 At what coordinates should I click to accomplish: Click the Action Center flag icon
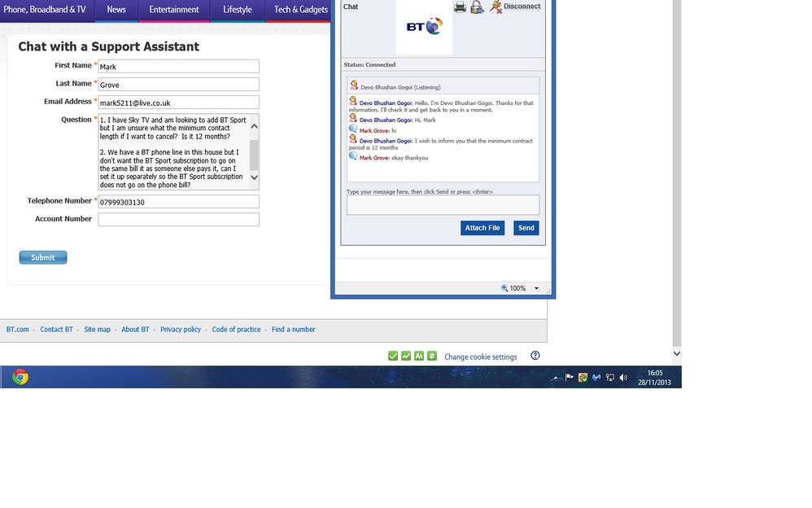569,378
